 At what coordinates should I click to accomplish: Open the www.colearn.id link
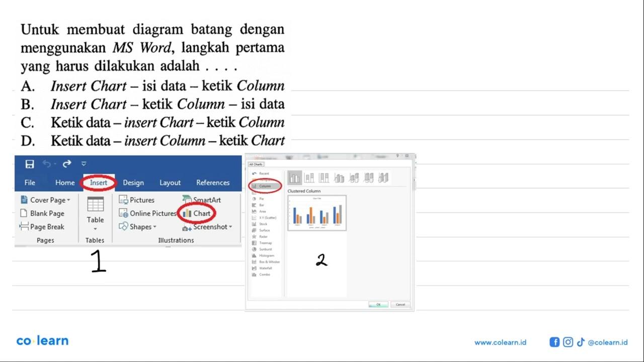500,342
